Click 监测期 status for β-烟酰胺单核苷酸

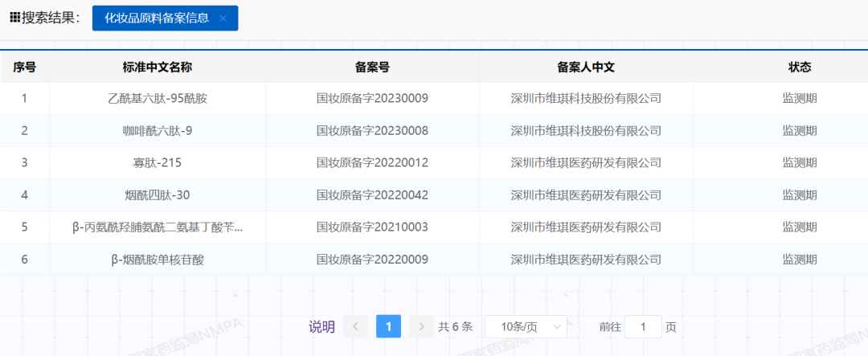pos(800,259)
